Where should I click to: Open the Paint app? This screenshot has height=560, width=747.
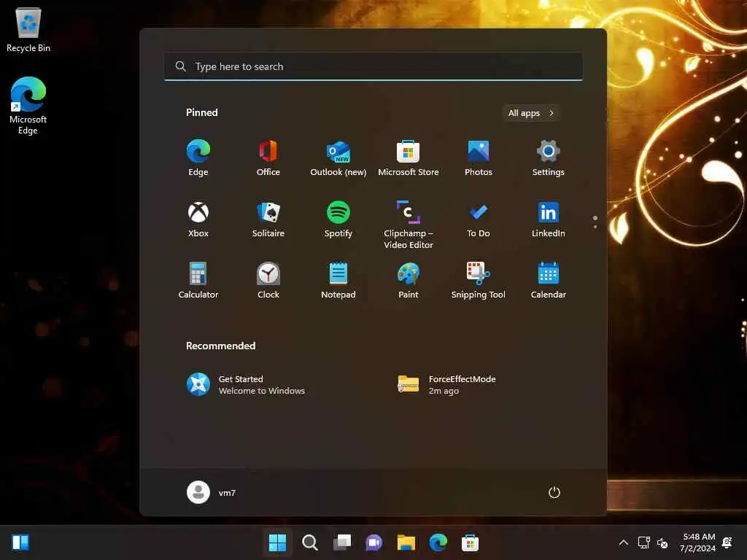pyautogui.click(x=409, y=281)
